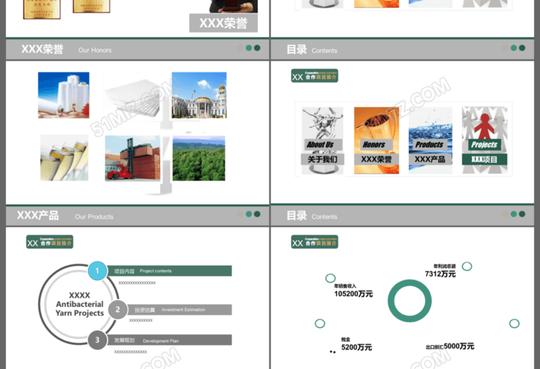Select the white yarn cones photo

(x=64, y=95)
